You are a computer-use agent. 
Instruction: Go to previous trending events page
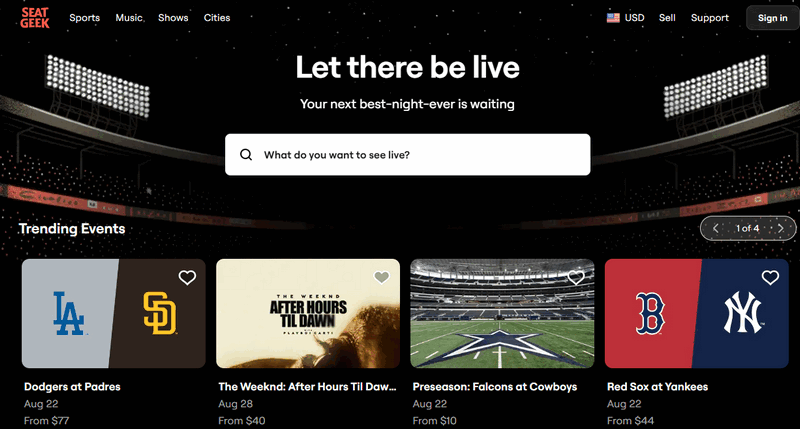pos(716,229)
